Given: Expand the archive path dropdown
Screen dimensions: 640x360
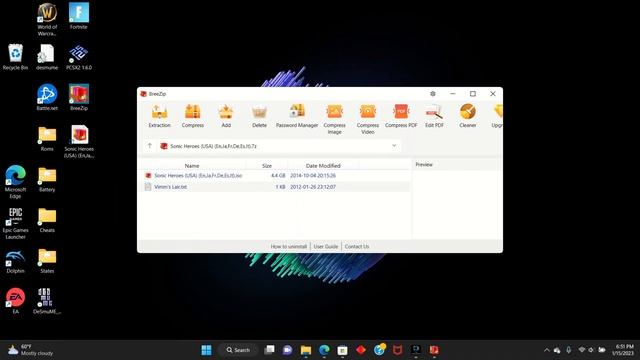Looking at the screenshot, I should [394, 146].
